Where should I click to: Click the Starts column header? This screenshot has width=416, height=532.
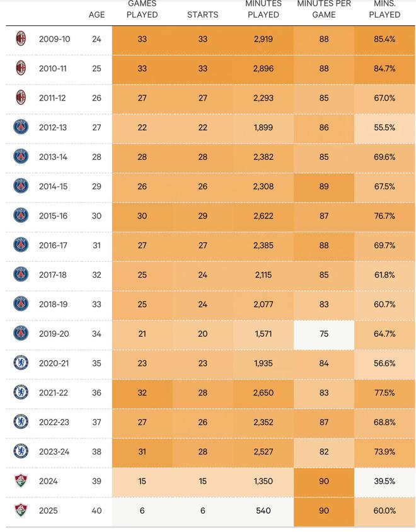[x=202, y=14]
